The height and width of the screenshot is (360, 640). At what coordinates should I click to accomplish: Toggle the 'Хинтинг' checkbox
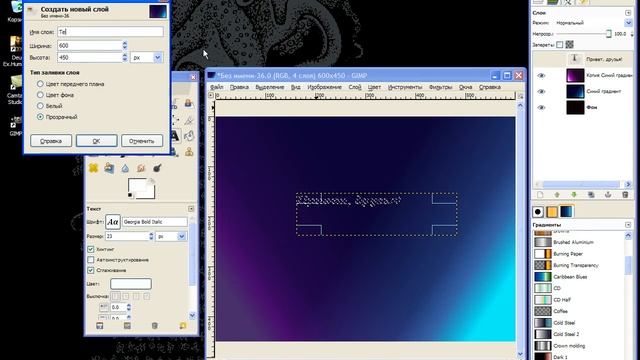(91, 249)
